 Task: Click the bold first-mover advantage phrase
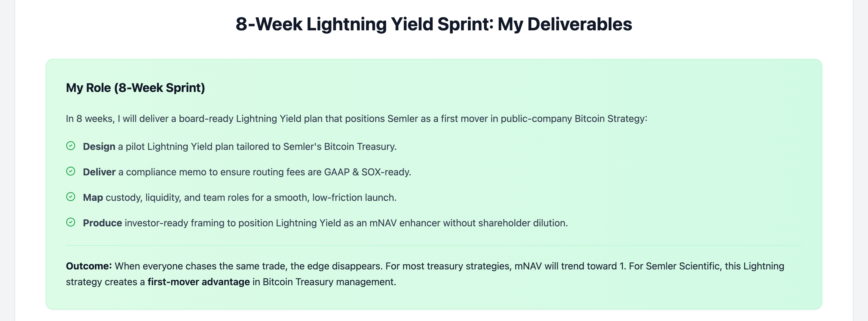pyautogui.click(x=199, y=282)
